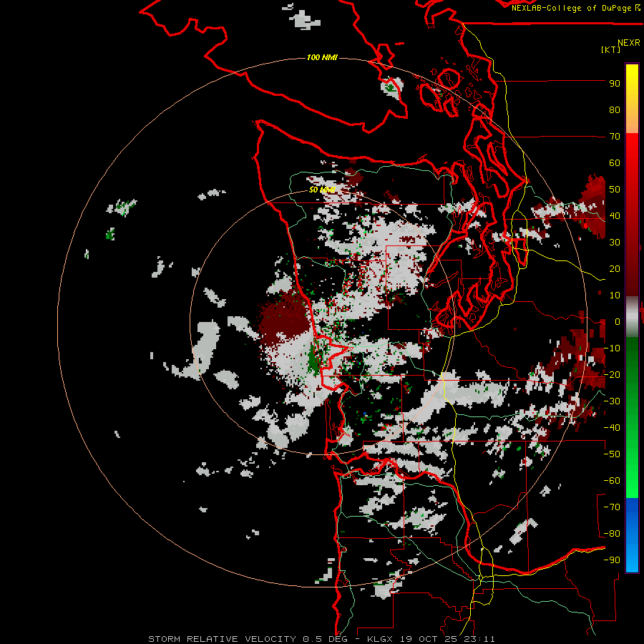
Task: Click the -10 value on the velocity scale
Action: pos(612,348)
